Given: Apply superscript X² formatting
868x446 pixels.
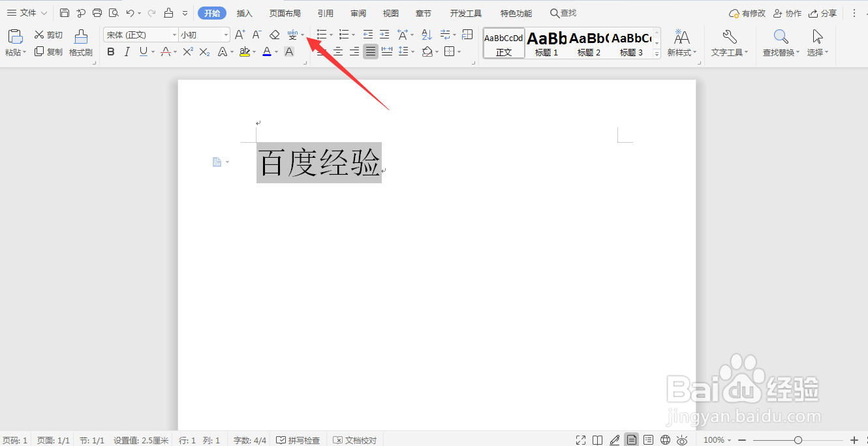Looking at the screenshot, I should click(188, 52).
